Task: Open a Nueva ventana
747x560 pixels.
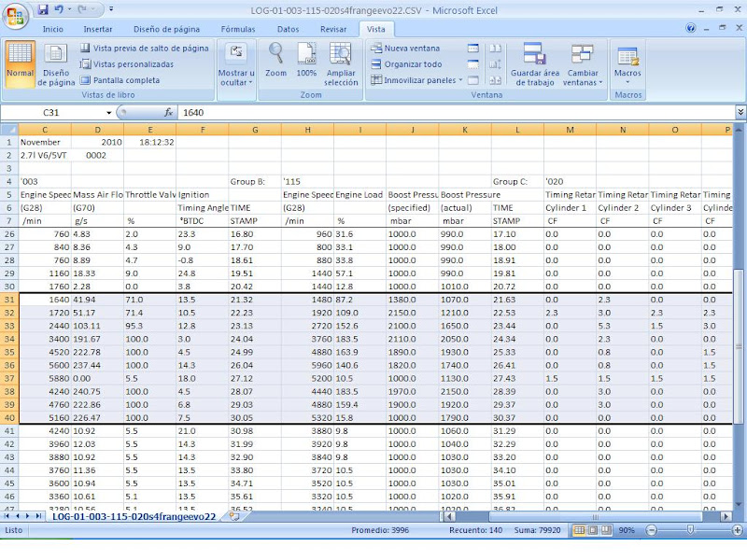Action: point(405,49)
